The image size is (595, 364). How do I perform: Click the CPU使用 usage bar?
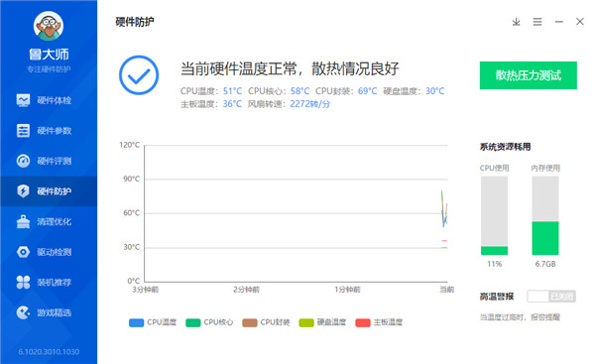point(494,215)
